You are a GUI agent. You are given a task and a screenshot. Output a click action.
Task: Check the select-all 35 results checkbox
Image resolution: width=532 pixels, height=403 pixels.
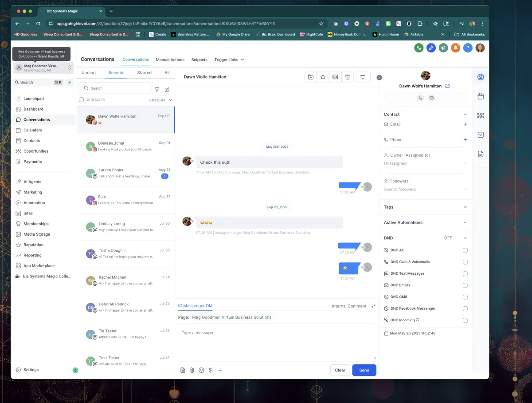(81, 100)
